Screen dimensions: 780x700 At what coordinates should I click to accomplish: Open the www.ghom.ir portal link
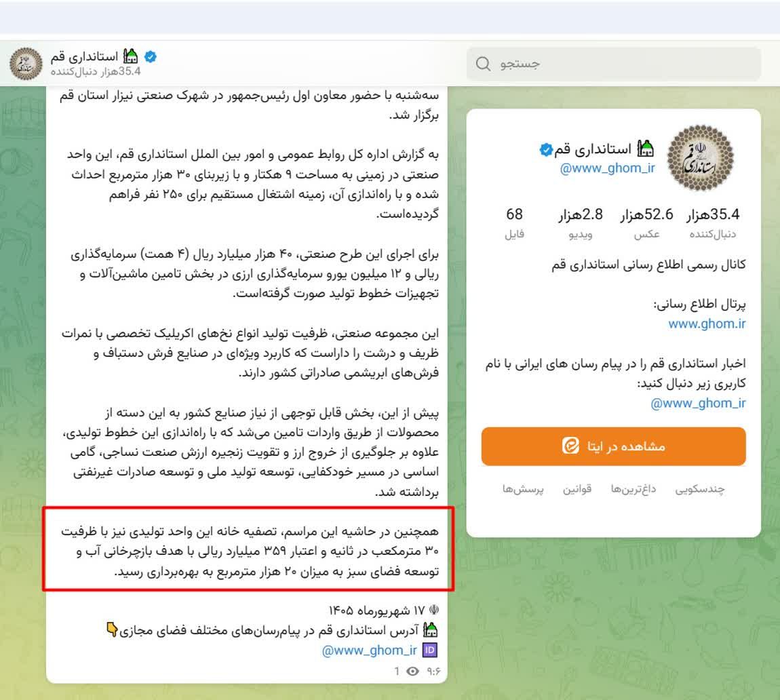tap(707, 324)
